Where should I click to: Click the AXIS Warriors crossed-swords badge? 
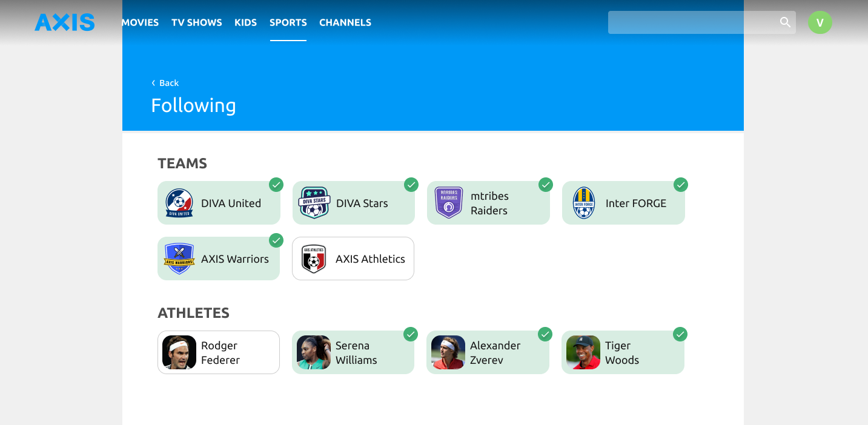pyautogui.click(x=179, y=259)
